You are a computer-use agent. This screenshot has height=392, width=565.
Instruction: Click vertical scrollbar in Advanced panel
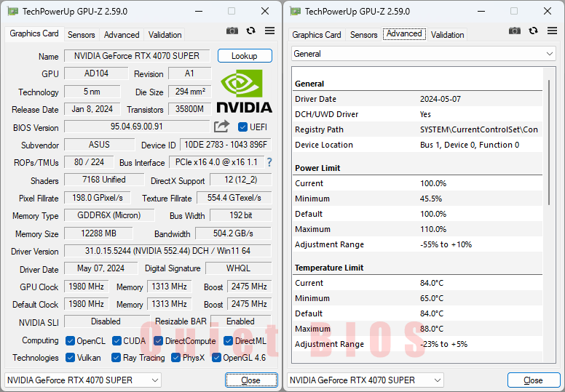[549, 143]
